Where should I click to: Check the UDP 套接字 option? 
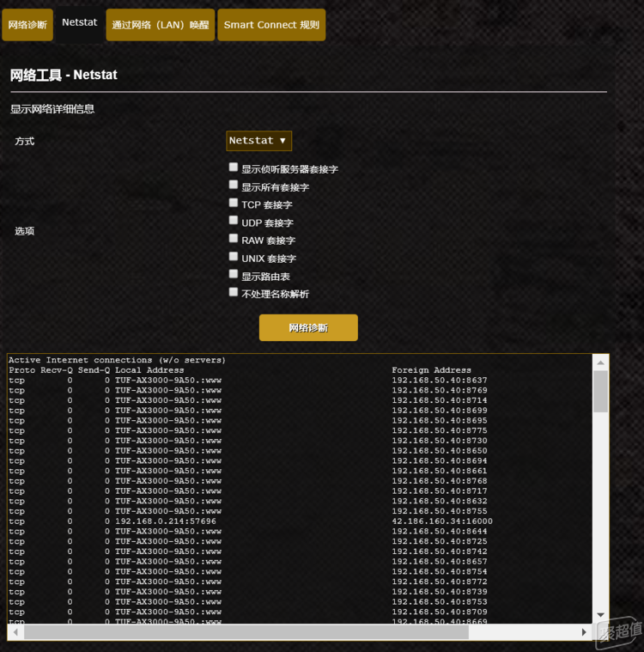pyautogui.click(x=234, y=220)
